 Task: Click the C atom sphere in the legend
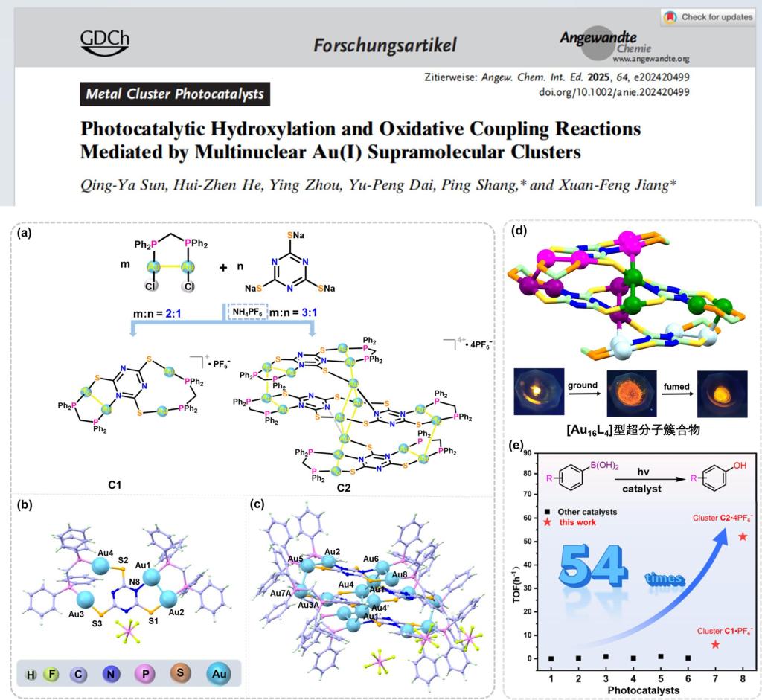(78, 674)
